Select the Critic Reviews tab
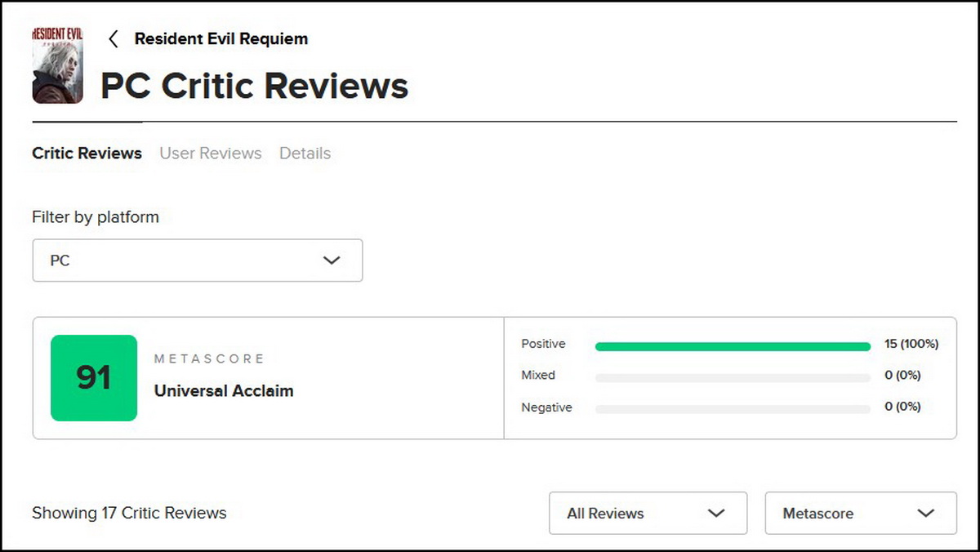980x552 pixels. pos(87,153)
